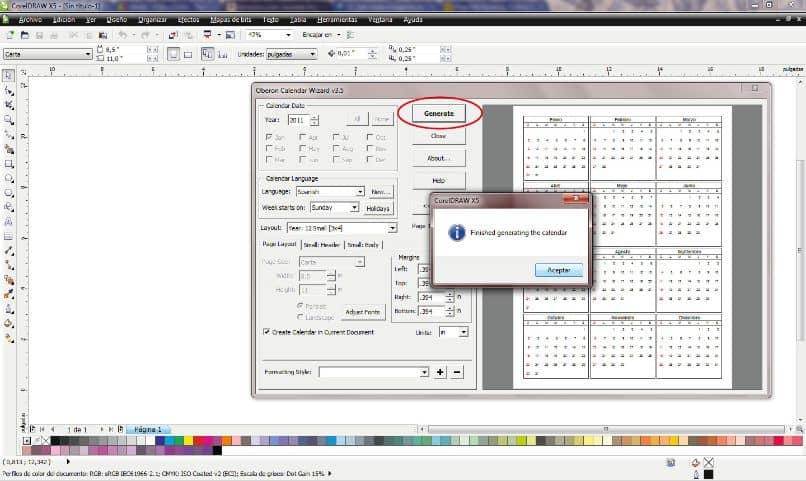This screenshot has height=481, width=806.
Task: Toggle the Aug month checkbox
Action: [x=336, y=149]
